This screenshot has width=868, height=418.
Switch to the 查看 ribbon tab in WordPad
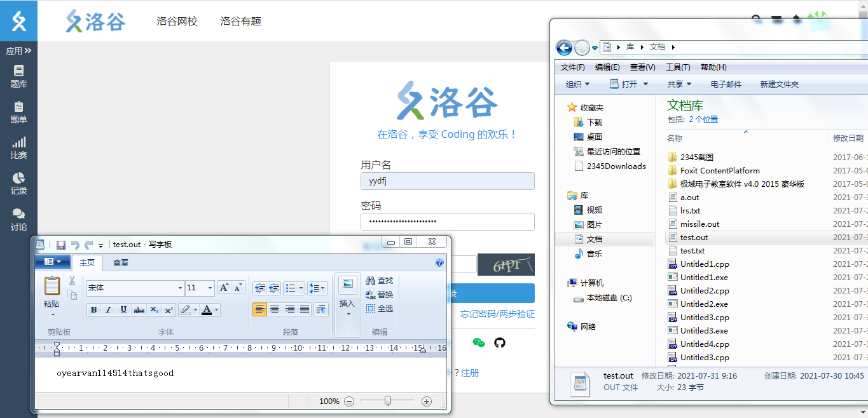[x=120, y=262]
